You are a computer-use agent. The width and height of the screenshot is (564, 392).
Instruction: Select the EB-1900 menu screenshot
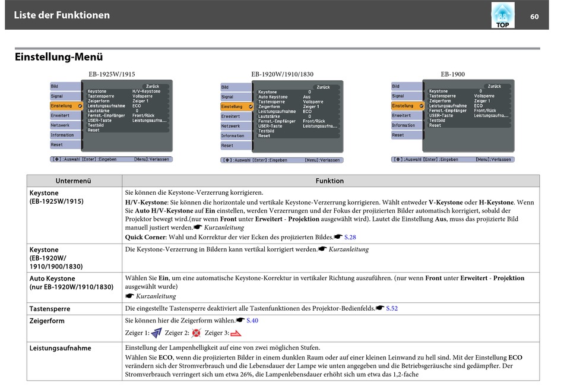point(453,121)
